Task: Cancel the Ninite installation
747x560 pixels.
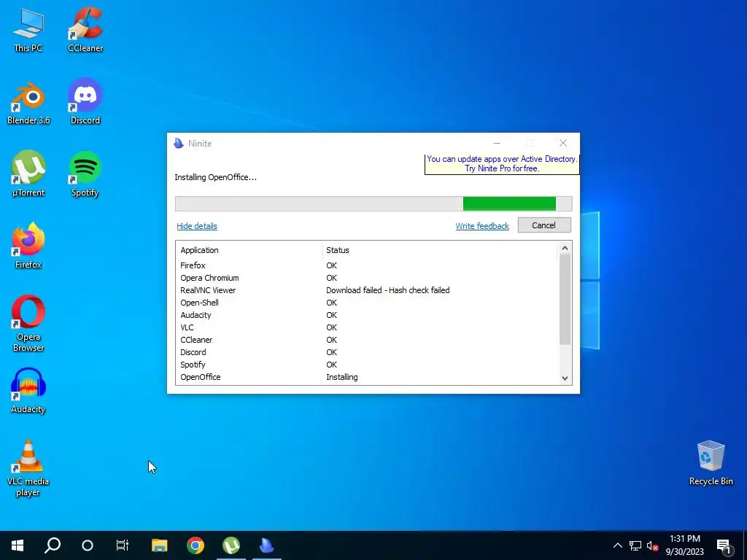Action: pyautogui.click(x=544, y=225)
